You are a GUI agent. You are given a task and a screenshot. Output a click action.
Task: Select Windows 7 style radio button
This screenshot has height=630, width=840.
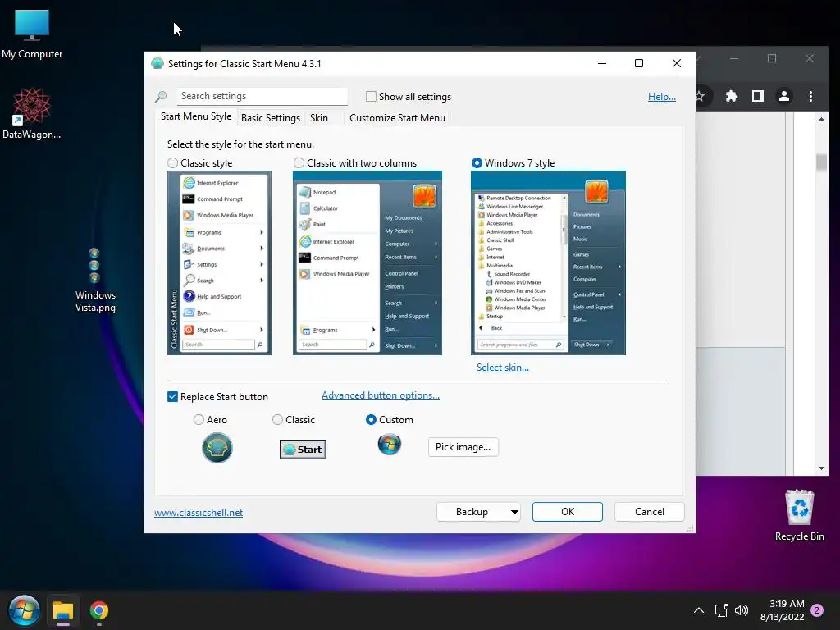(477, 163)
